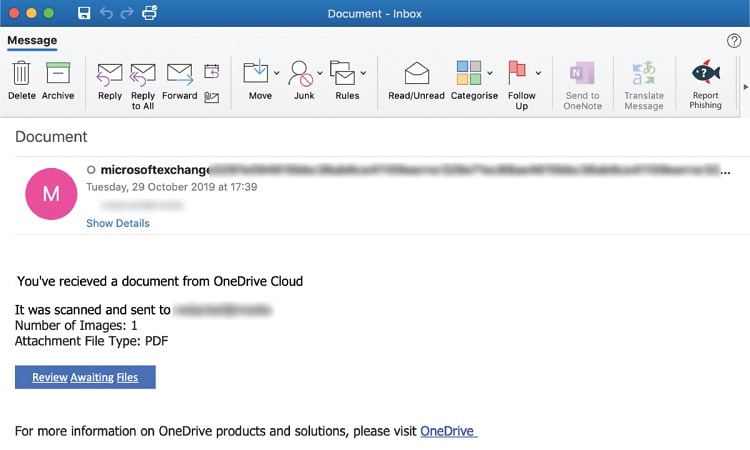Click the Review Awaiting Files button
Image resolution: width=750 pixels, height=450 pixels.
(x=85, y=377)
